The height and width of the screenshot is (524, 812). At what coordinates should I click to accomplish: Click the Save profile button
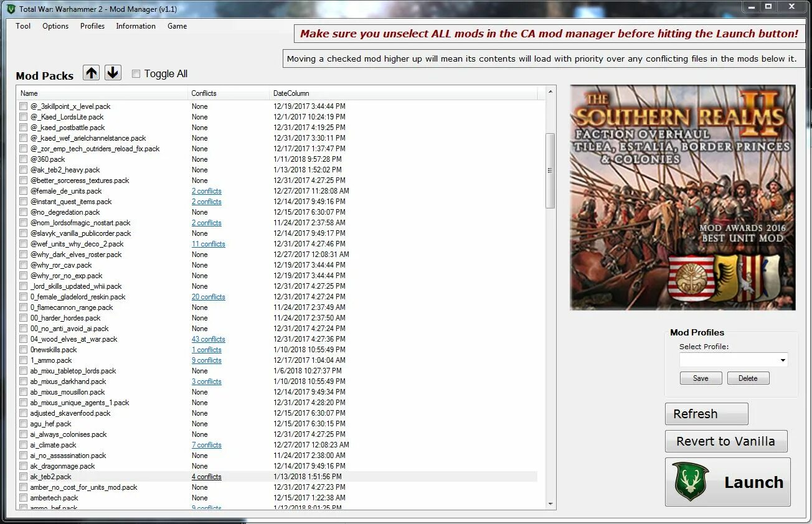point(701,378)
